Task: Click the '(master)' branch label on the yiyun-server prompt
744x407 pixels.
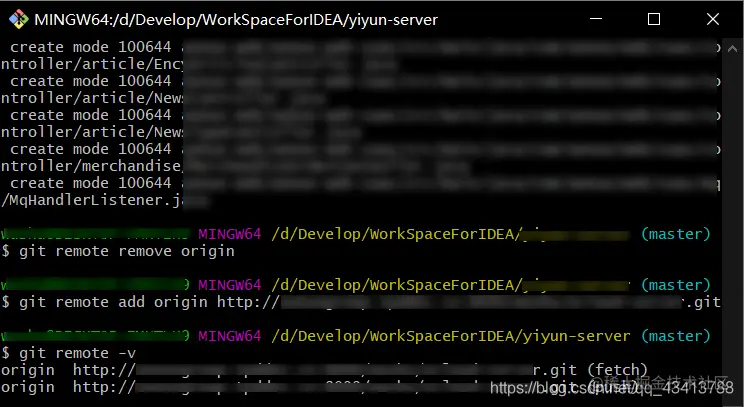Action: (x=676, y=336)
